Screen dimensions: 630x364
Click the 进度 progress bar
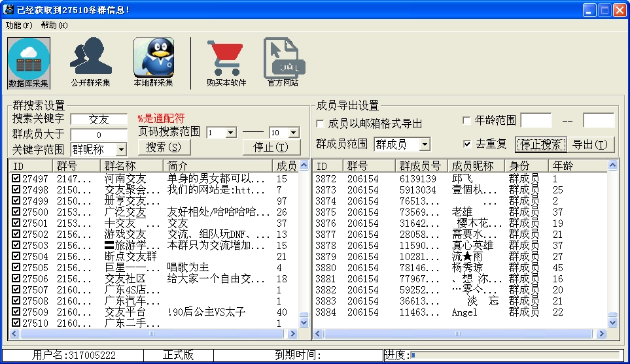tap(516, 355)
